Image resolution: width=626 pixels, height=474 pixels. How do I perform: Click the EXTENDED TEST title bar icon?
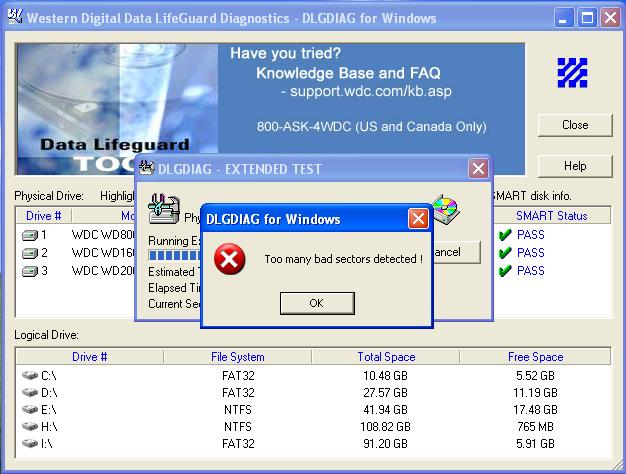coord(147,168)
